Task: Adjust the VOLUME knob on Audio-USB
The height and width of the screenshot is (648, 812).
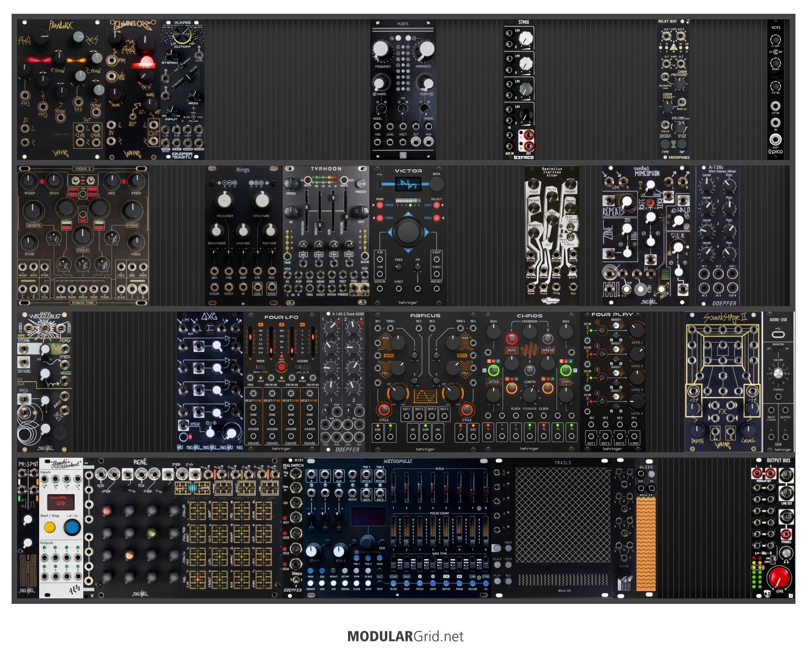Action: coord(778,374)
